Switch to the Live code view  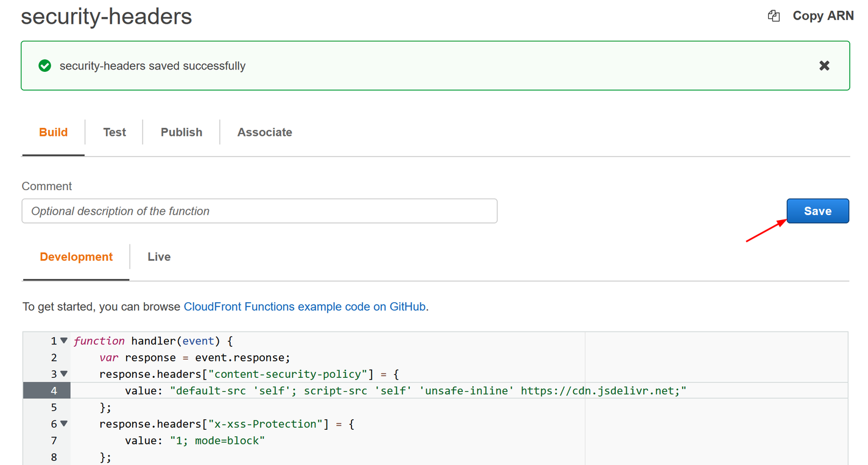158,257
